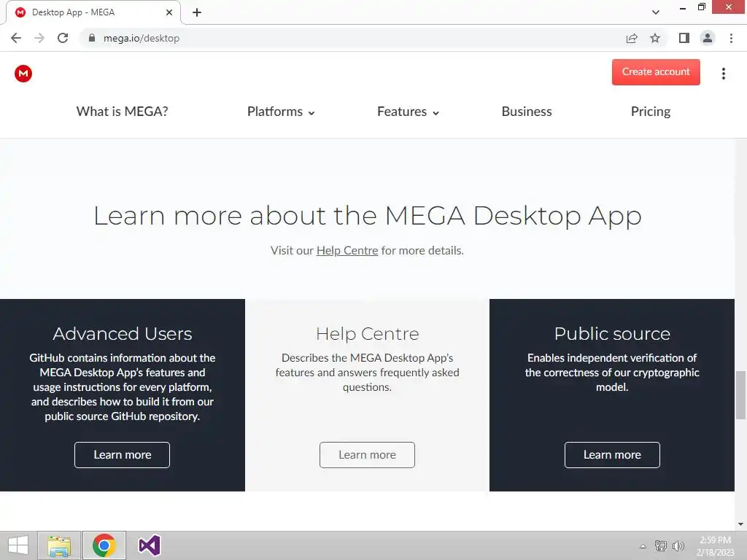
Task: Close the Desktop App - MEGA tab
Action: 169,12
